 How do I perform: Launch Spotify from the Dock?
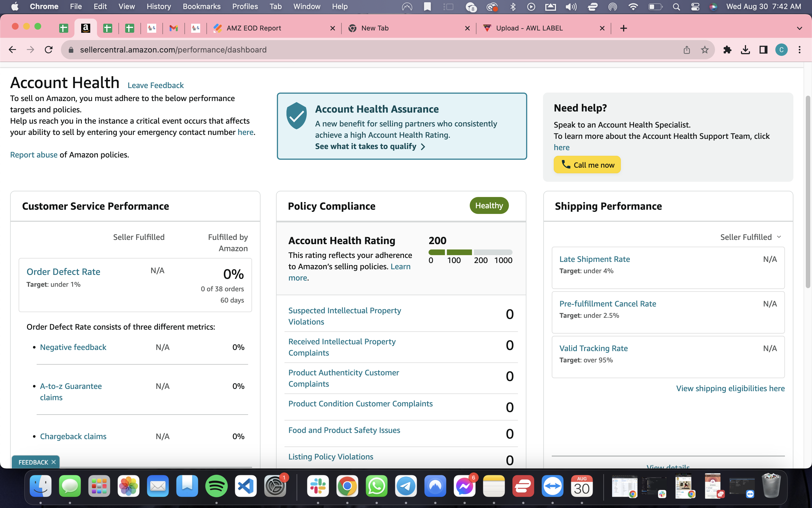point(217,486)
